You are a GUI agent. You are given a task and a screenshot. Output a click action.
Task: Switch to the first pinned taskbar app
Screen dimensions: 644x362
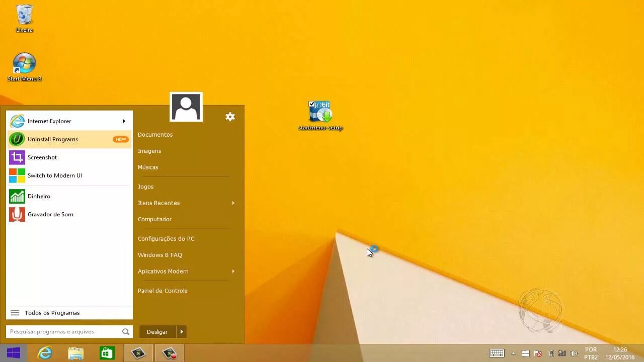138,353
